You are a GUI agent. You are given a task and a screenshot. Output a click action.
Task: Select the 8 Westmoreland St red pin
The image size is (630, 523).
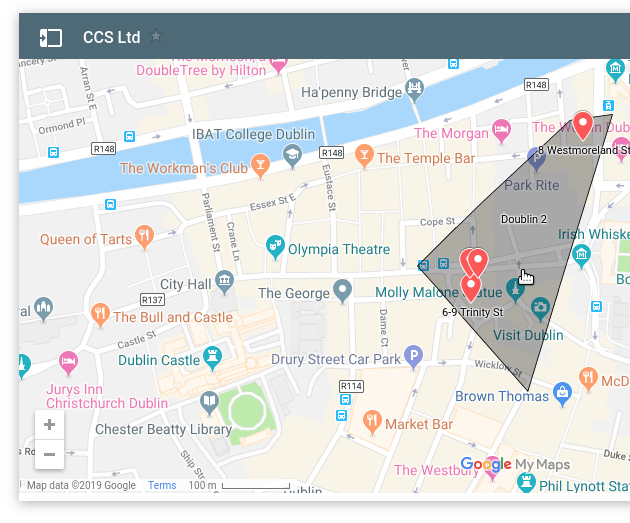click(x=583, y=125)
